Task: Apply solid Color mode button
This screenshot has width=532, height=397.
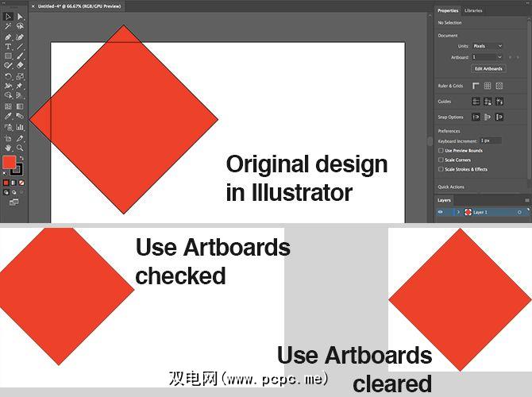Action: 6,183
